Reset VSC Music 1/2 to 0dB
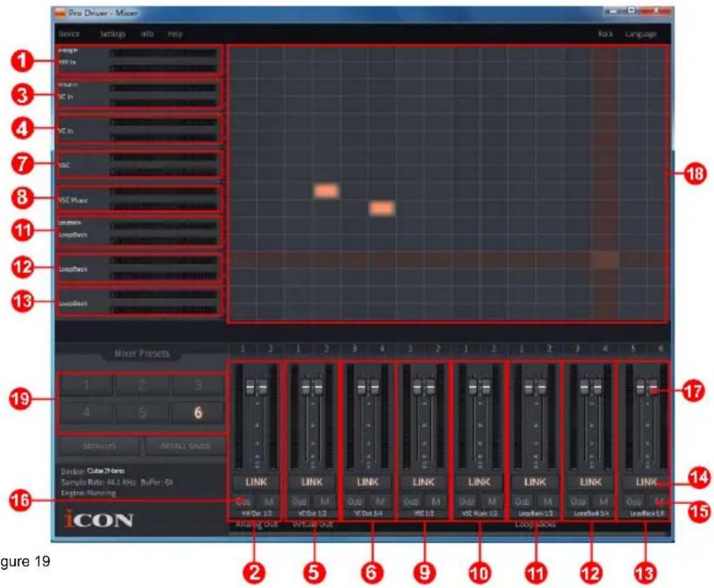Screen dimensions: 714x588 (467, 501)
